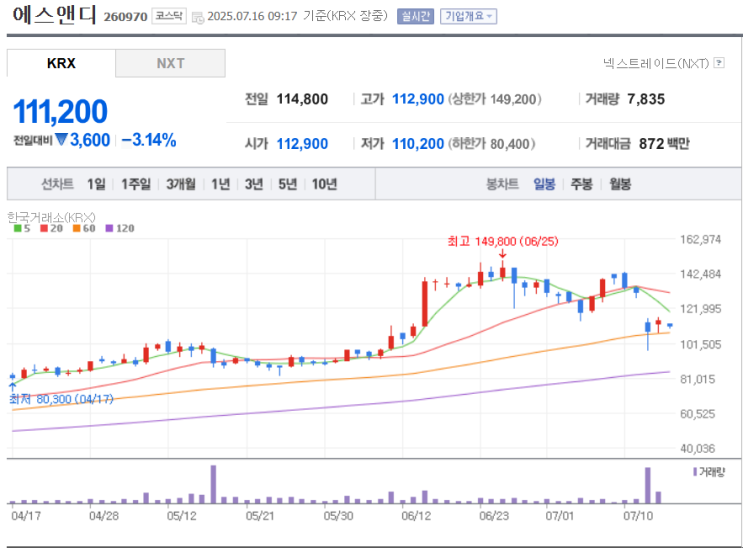Click the current price 111,200

point(60,111)
